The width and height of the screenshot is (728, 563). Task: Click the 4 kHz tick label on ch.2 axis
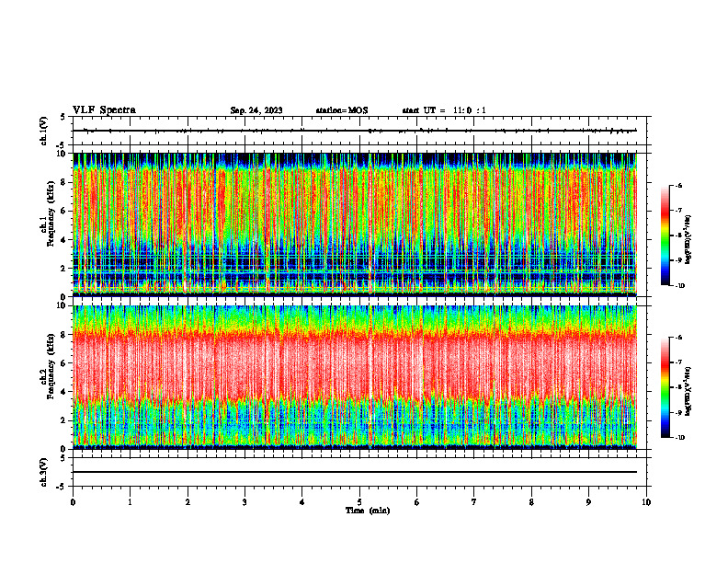[x=63, y=392]
